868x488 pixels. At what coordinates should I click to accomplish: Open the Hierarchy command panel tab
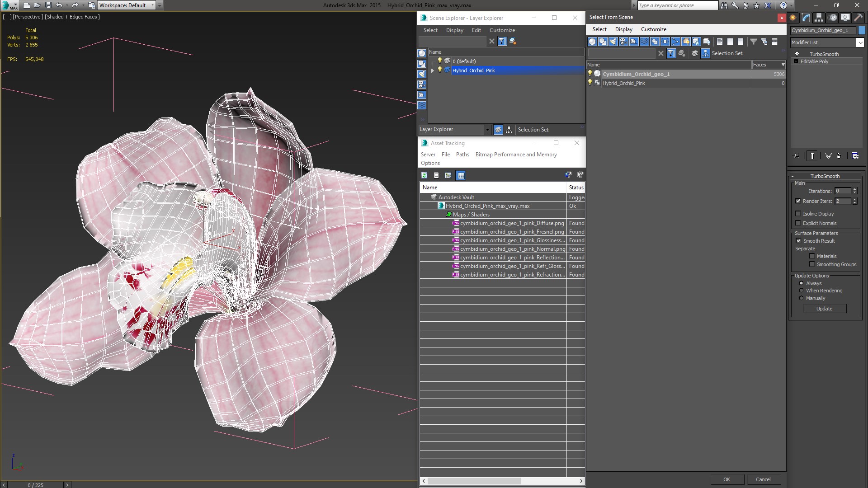coord(819,18)
